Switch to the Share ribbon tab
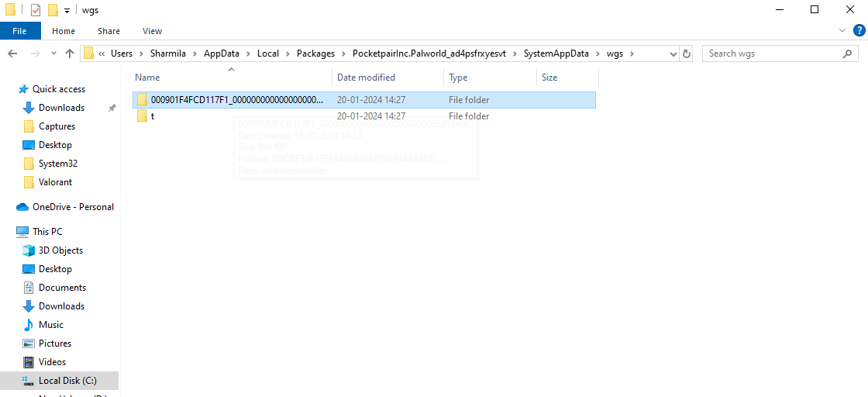Viewport: 868px width, 397px height. 108,31
